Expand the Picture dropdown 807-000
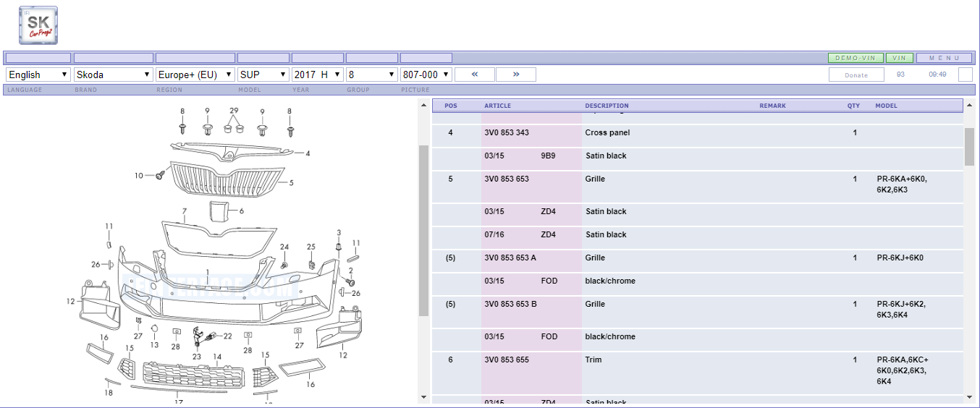This screenshot has height=408, width=980. pos(426,75)
